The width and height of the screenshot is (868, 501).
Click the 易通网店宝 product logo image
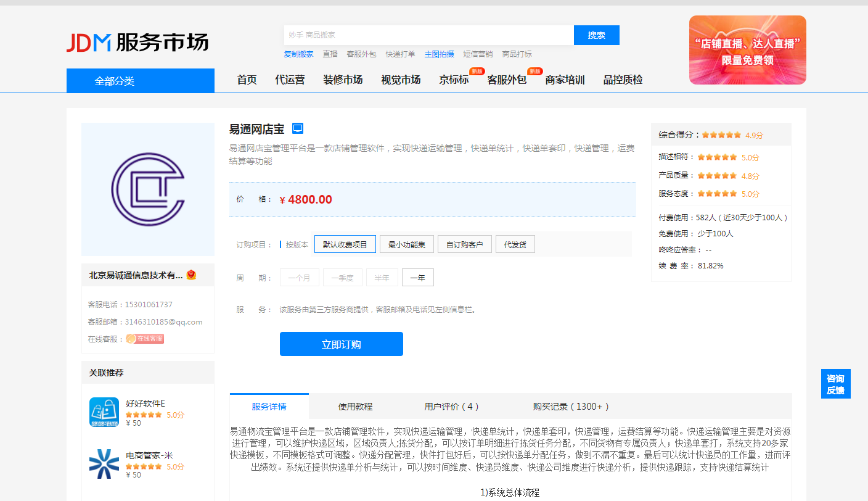(148, 189)
